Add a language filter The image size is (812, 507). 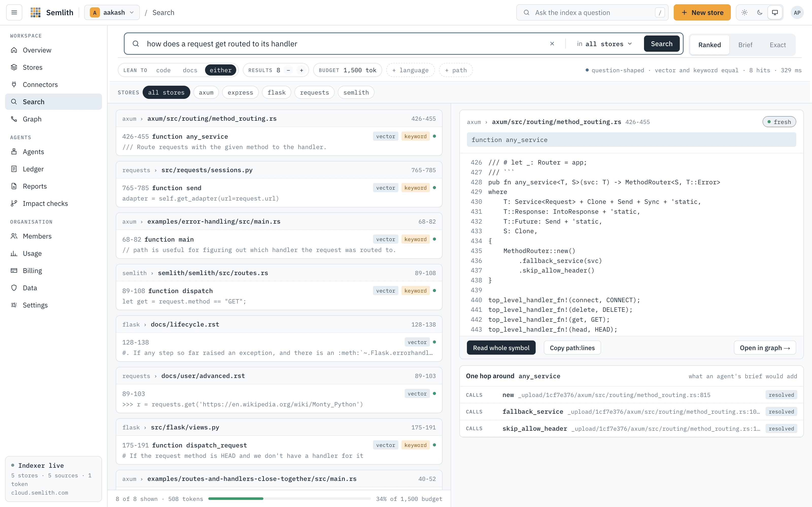pyautogui.click(x=410, y=70)
